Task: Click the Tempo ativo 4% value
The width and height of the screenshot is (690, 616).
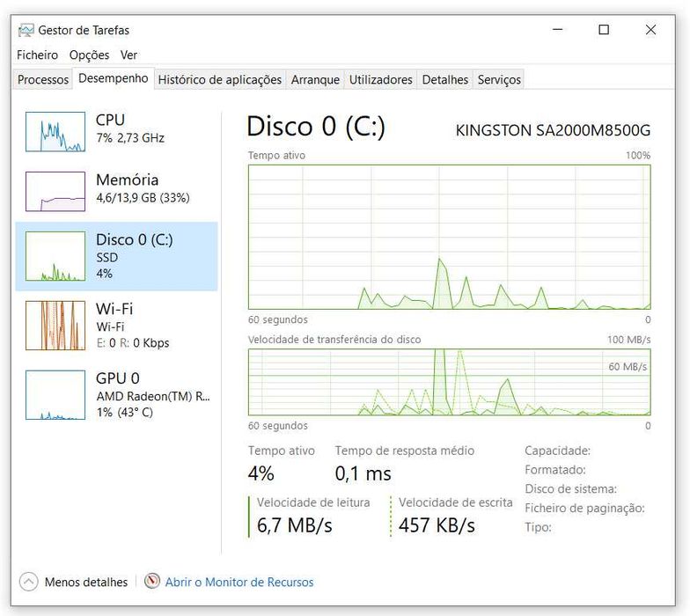Action: [261, 473]
